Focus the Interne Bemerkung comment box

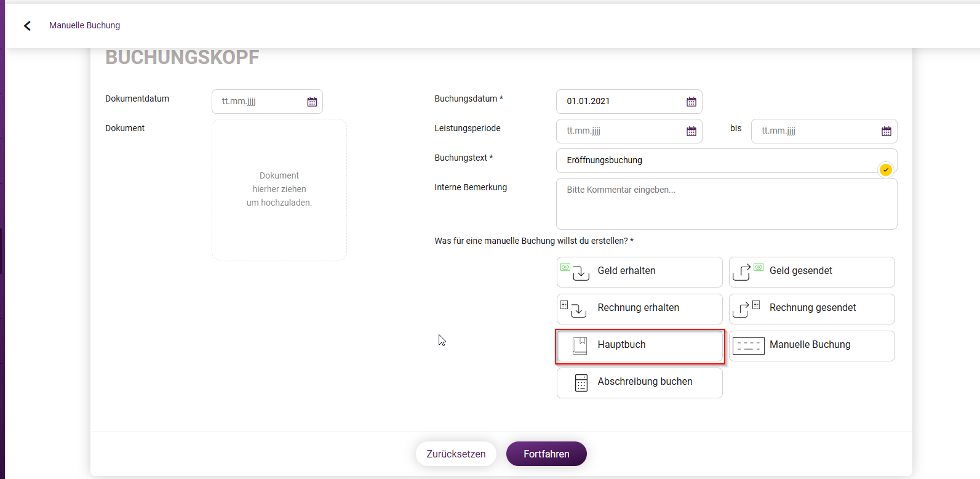tap(727, 204)
